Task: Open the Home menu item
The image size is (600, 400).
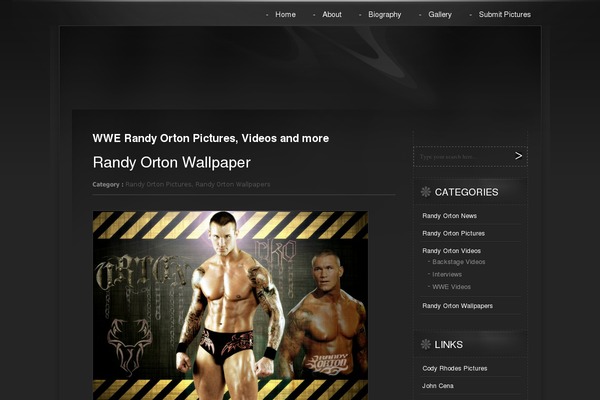Action: coord(285,15)
